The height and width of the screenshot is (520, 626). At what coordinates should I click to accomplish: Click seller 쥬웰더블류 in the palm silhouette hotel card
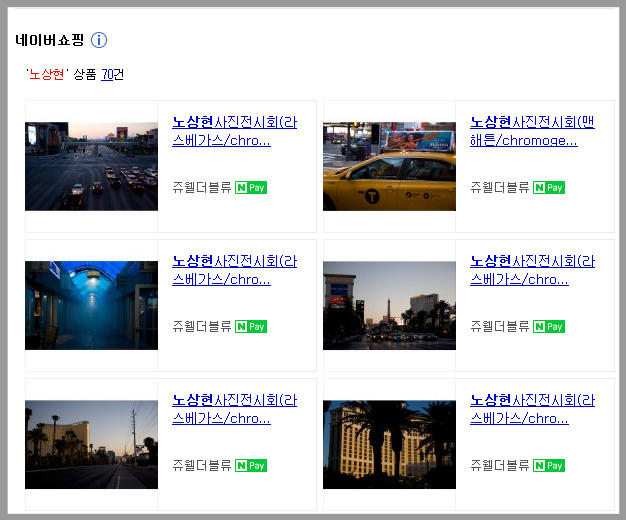(500, 465)
